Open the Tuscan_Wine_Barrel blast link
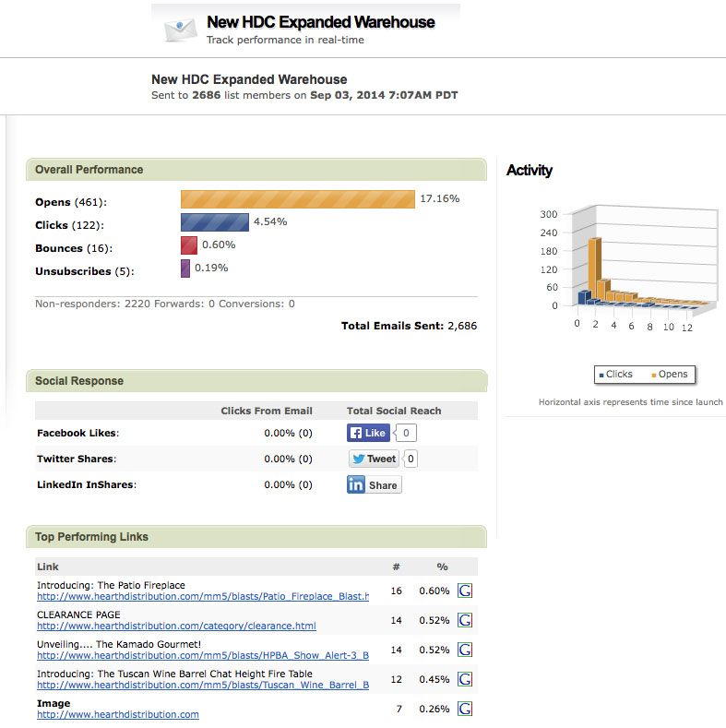This screenshot has height=728, width=726. coord(202,686)
